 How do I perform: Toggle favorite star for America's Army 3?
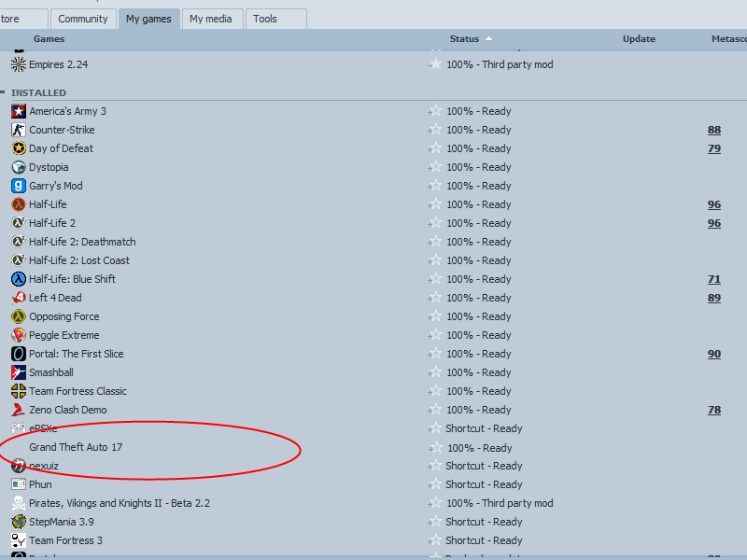click(434, 111)
